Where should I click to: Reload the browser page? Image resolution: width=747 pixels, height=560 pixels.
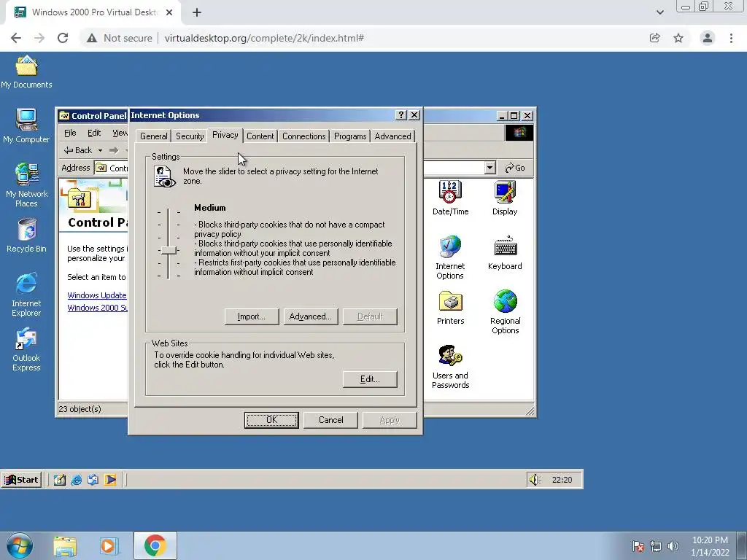point(63,38)
